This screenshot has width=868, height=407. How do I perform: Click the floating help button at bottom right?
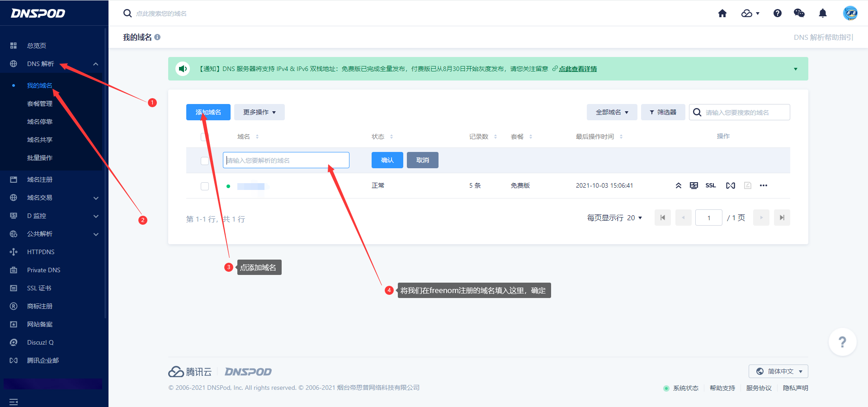click(x=842, y=342)
